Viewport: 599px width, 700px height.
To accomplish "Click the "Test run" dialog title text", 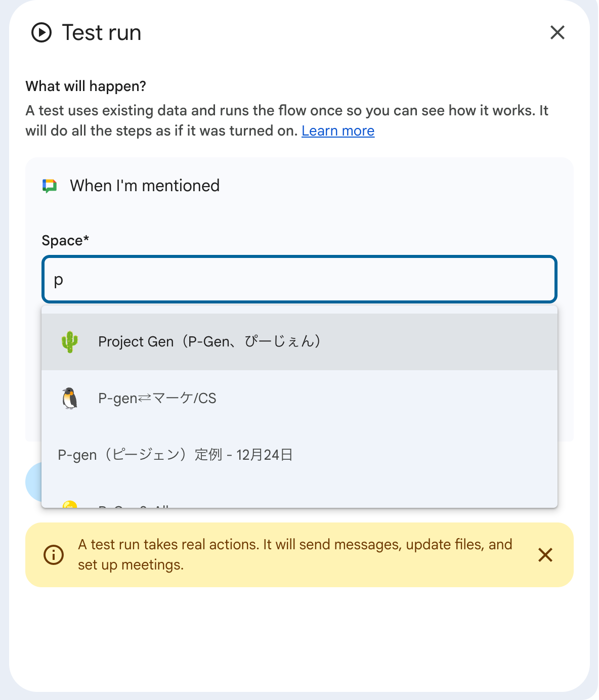I will (101, 33).
